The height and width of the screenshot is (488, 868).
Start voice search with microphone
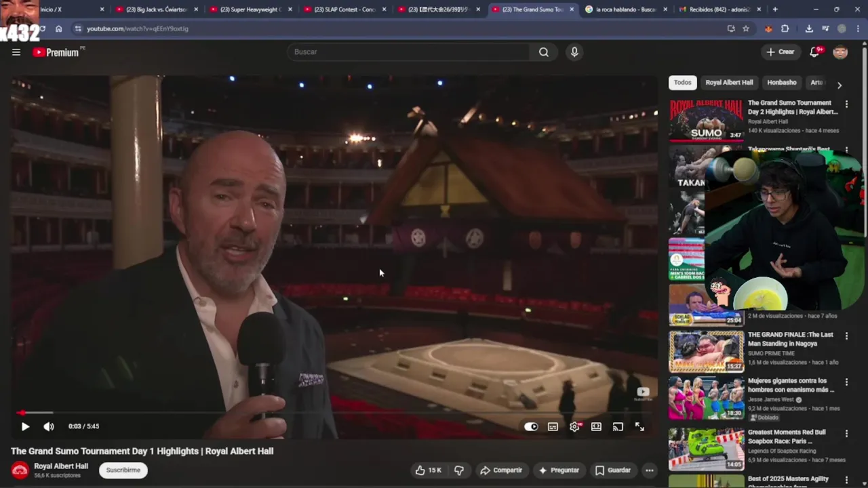pyautogui.click(x=574, y=52)
